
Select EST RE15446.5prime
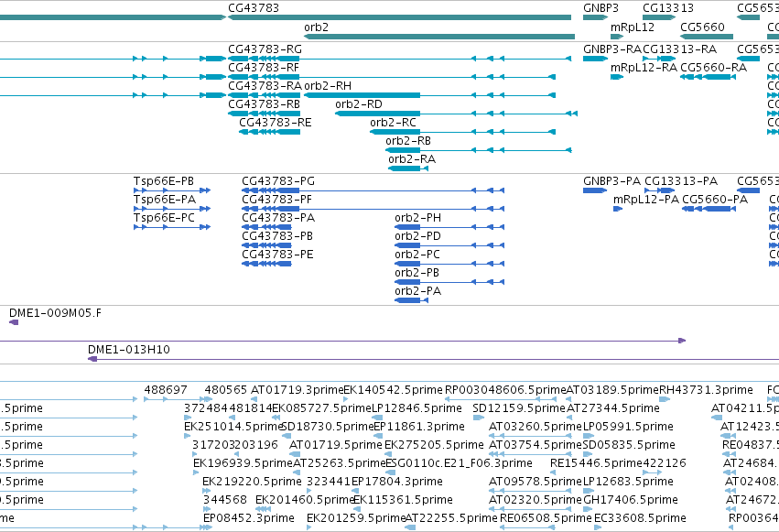tap(596, 463)
